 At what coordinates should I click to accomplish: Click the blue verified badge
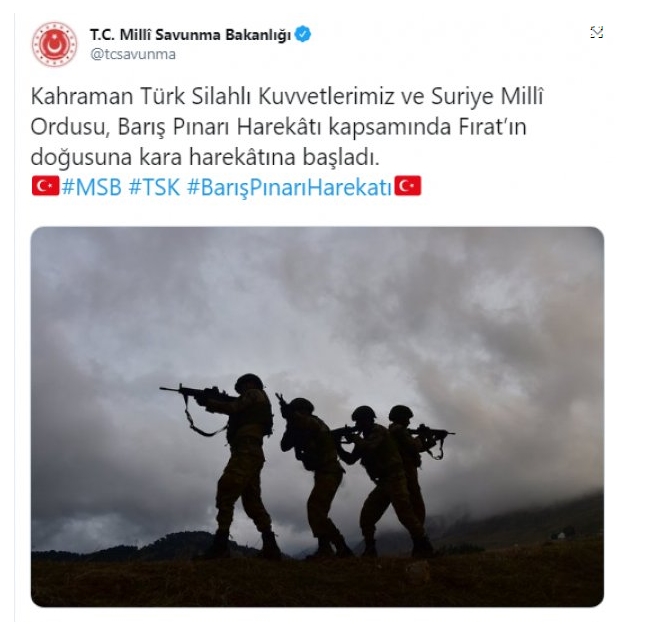click(303, 34)
